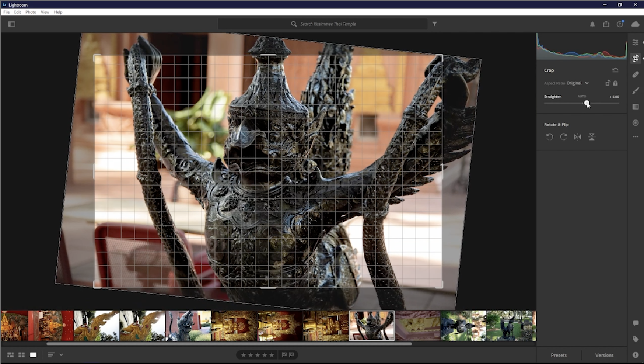Viewport: 644px width, 364px height.
Task: Lock the crop aspect ratio
Action: coord(615,83)
